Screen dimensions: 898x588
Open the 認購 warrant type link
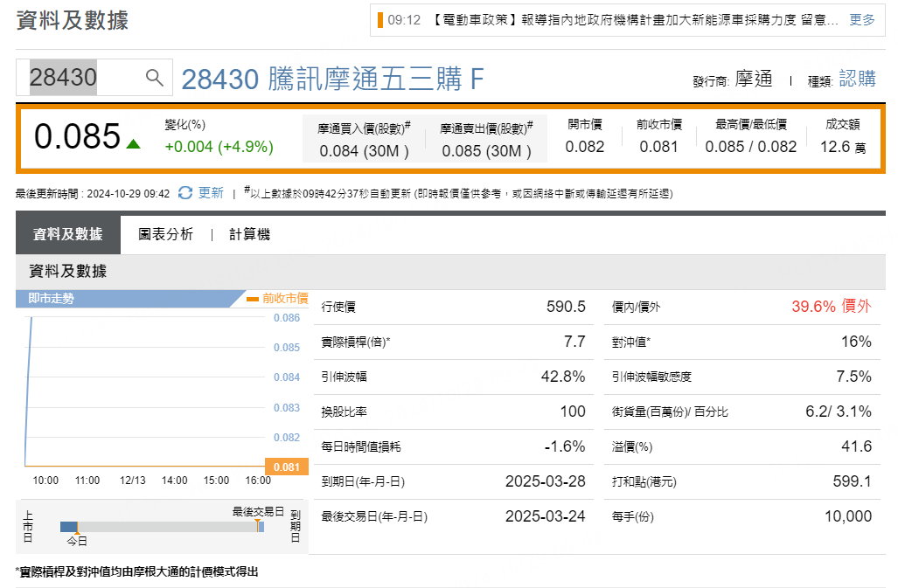point(857,79)
